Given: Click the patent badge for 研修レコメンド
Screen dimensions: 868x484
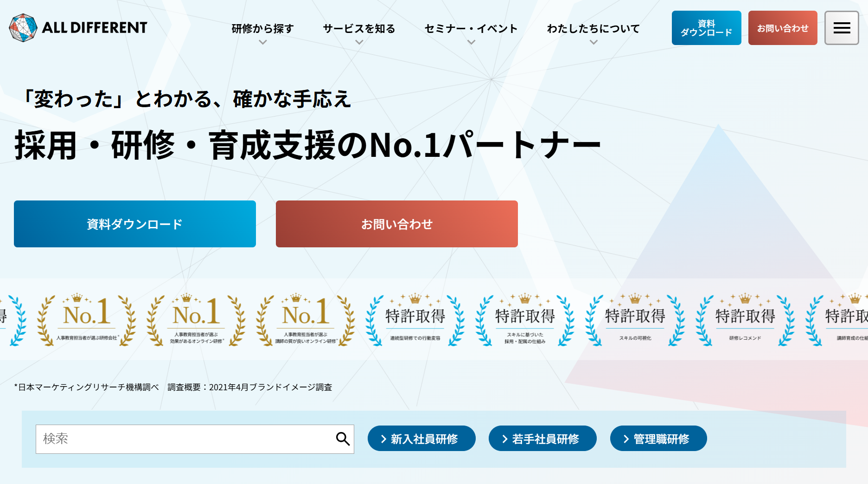Looking at the screenshot, I should pos(745,320).
